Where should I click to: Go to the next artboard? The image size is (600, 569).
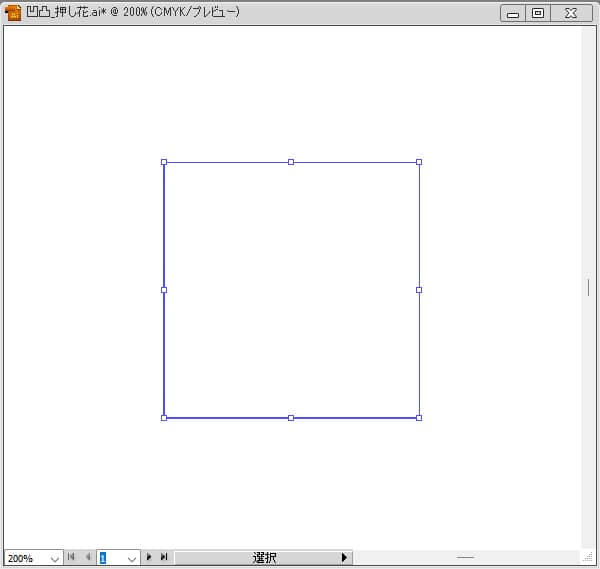149,557
